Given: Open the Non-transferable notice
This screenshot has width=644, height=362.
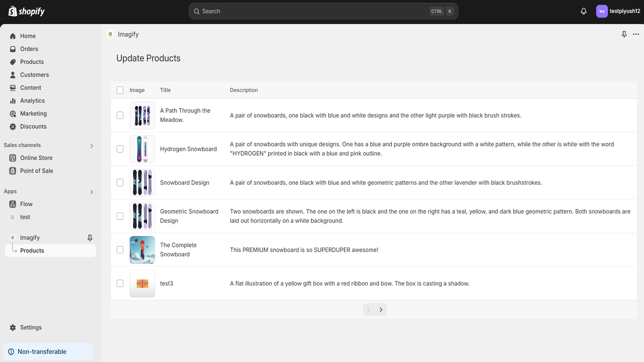Looking at the screenshot, I should tap(42, 351).
